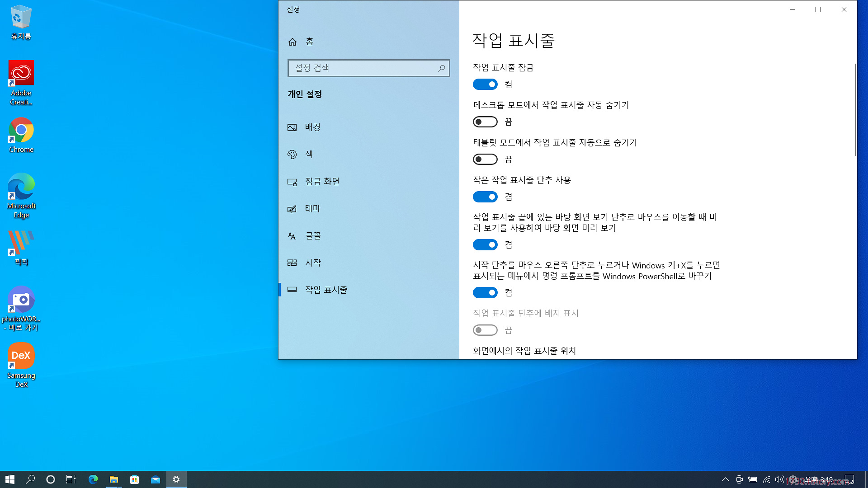
Task: Click the search magnifier in settings search box
Action: click(441, 68)
